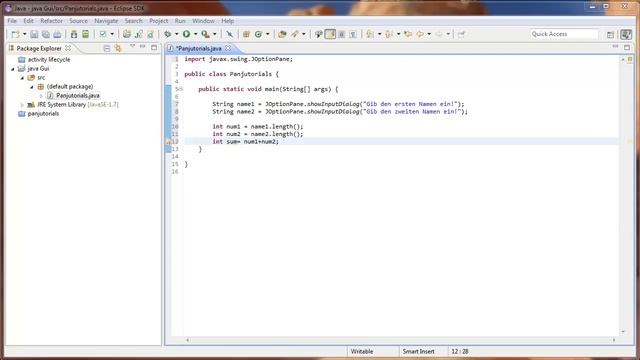The width and height of the screenshot is (640, 360).
Task: Toggle Block Selection Mode
Action: (342, 34)
